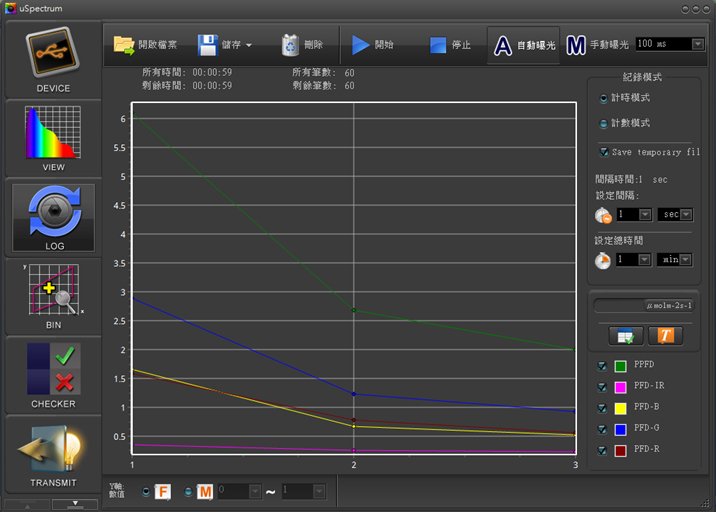Toggle the PFD-G series checkbox

[x=602, y=429]
